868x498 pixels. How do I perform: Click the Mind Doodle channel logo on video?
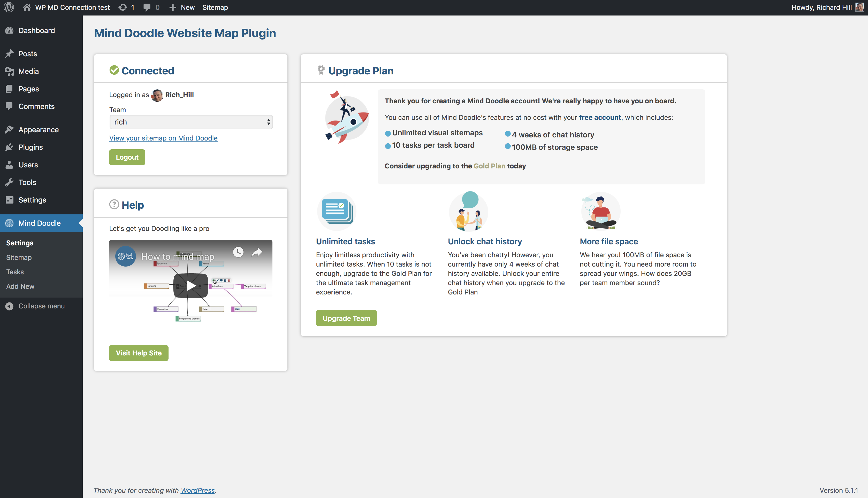126,256
